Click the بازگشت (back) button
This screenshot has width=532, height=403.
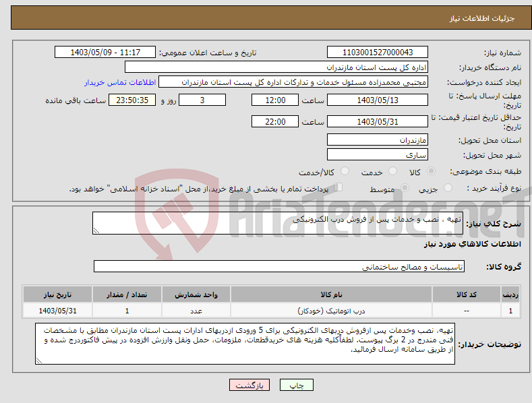249,385
